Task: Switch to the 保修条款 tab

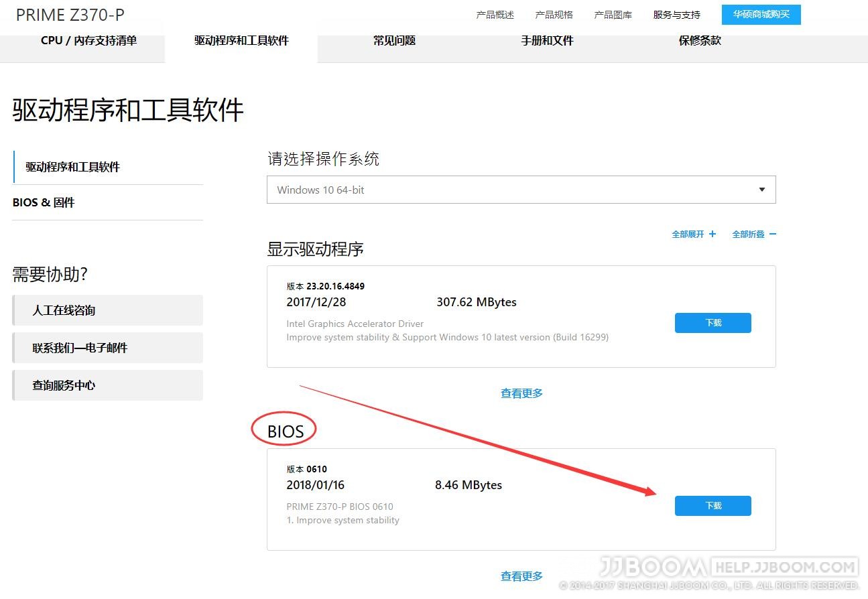Action: pos(699,40)
